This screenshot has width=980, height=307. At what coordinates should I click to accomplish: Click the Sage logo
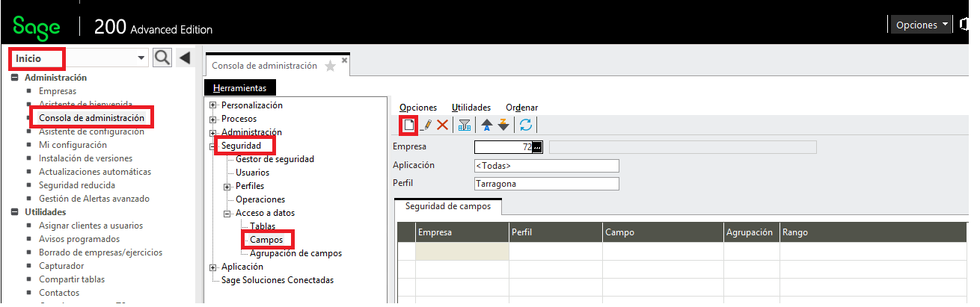(x=37, y=28)
